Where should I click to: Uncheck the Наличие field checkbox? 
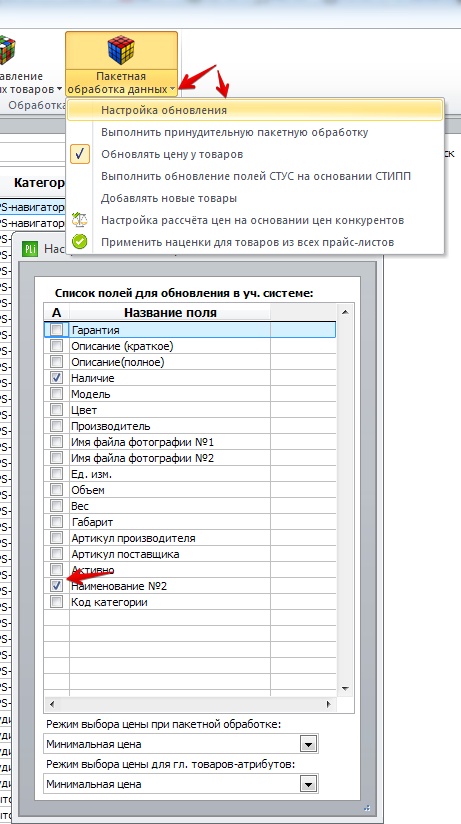(57, 377)
